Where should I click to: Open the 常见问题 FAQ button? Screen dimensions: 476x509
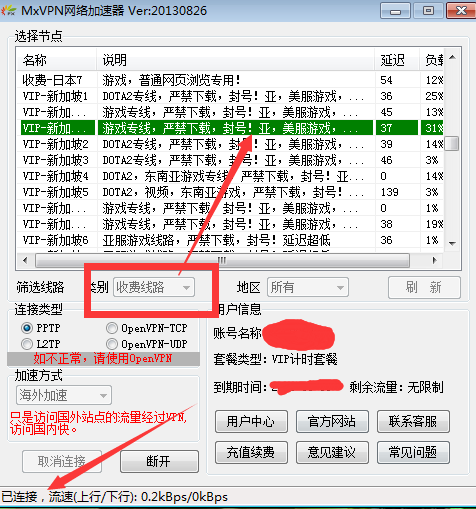(x=413, y=452)
